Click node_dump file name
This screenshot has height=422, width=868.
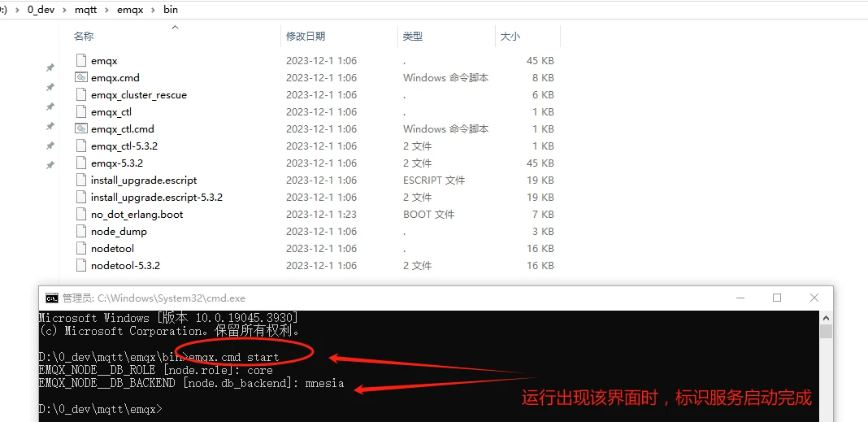[119, 232]
